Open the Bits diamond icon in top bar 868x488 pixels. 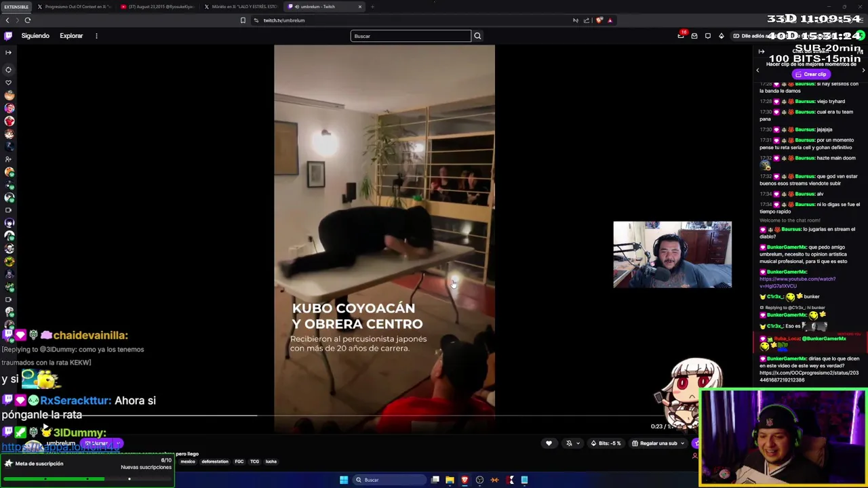722,36
